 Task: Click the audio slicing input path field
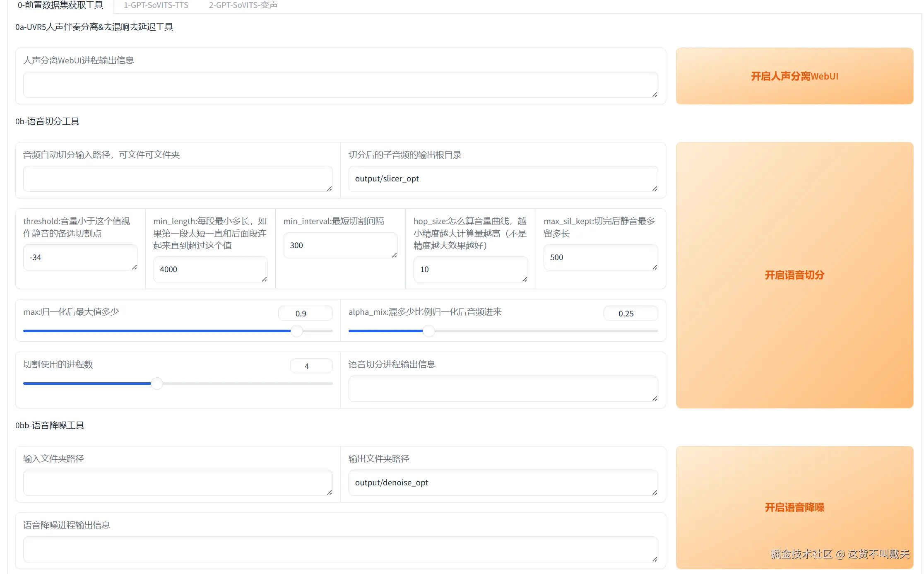point(177,179)
